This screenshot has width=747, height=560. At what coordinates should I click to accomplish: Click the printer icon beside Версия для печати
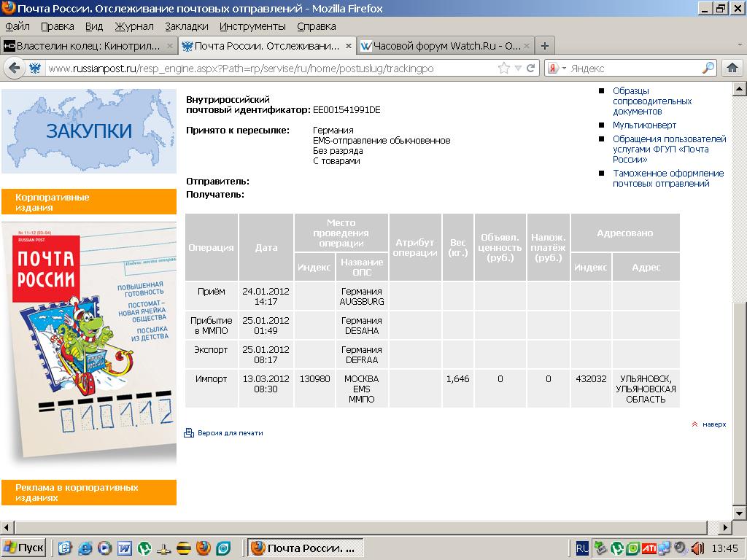(x=189, y=433)
